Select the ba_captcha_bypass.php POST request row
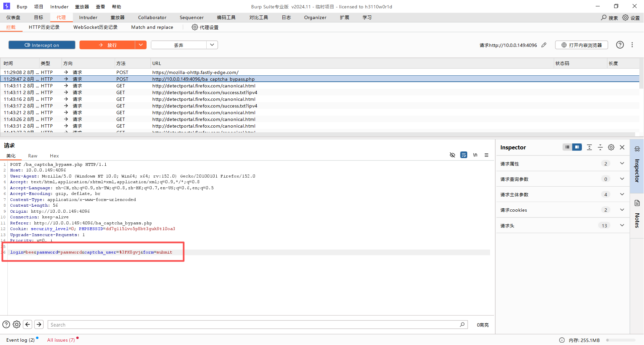Screen dimensions: 644x345 tap(320, 79)
